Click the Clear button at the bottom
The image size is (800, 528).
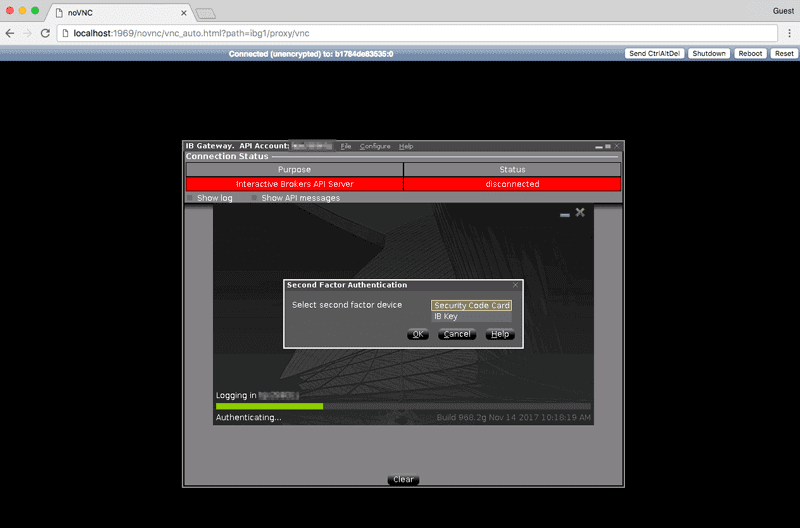click(403, 480)
